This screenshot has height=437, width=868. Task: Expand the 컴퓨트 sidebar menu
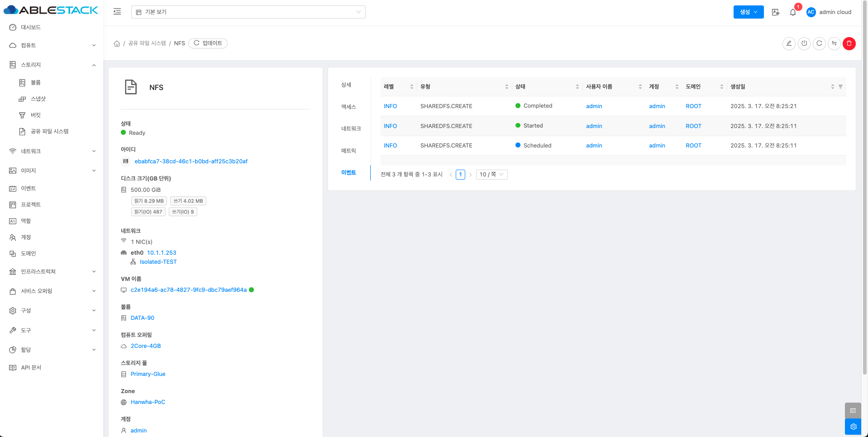(52, 45)
